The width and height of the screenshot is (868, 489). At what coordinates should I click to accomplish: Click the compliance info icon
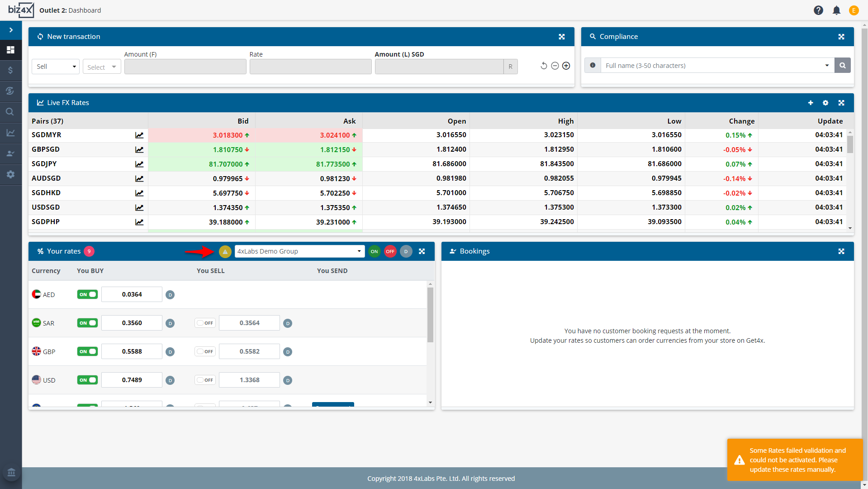coord(593,65)
